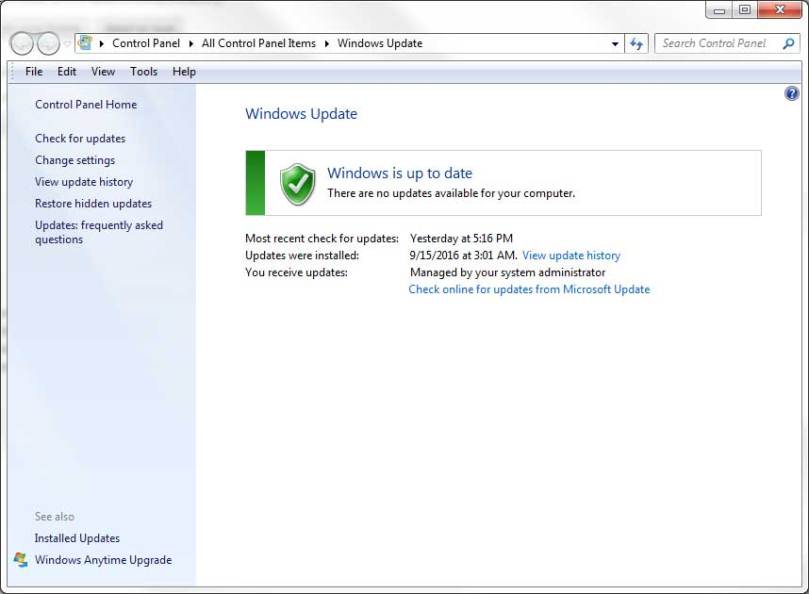Expand the arrow after All Control Panel Items
Viewport: 809px width, 594px height.
[326, 44]
